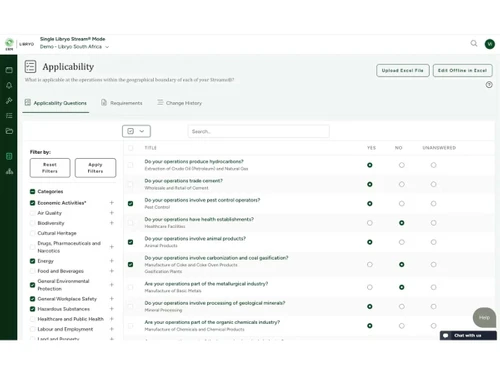Set Yes for carbonization and coal gasification
Screen dimensions: 500x375
tap(370, 264)
